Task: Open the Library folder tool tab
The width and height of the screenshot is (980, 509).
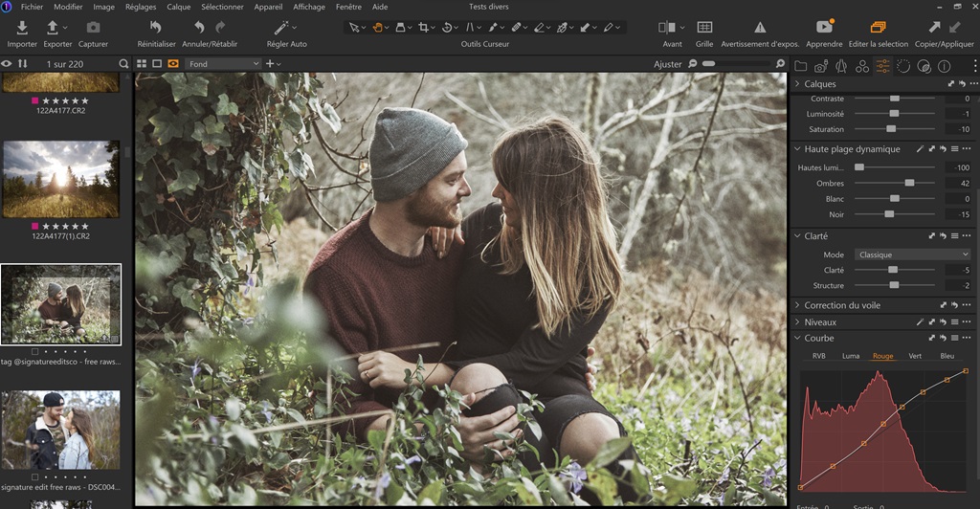Action: click(x=801, y=66)
